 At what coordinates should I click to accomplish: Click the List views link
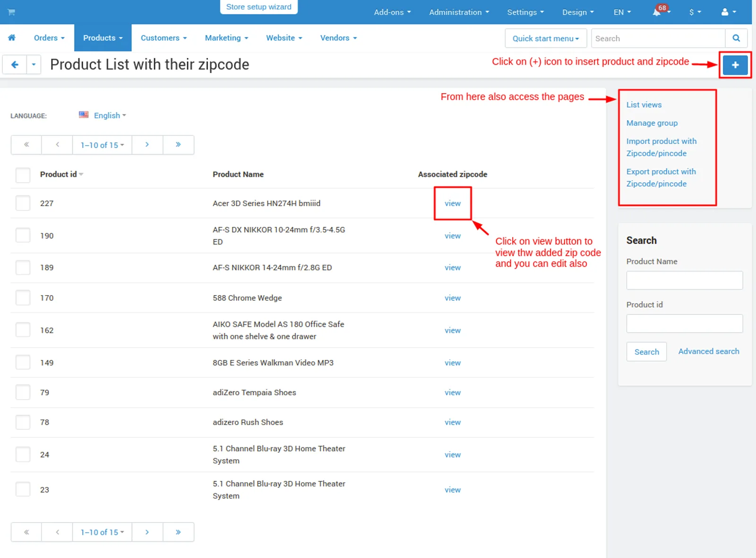click(x=644, y=105)
